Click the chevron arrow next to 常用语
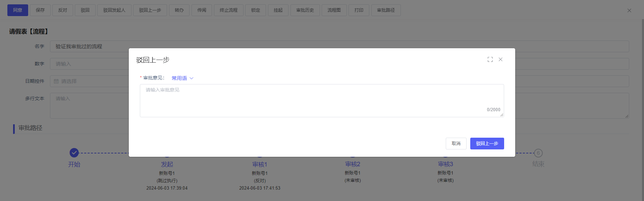This screenshot has width=644, height=201. [192, 78]
